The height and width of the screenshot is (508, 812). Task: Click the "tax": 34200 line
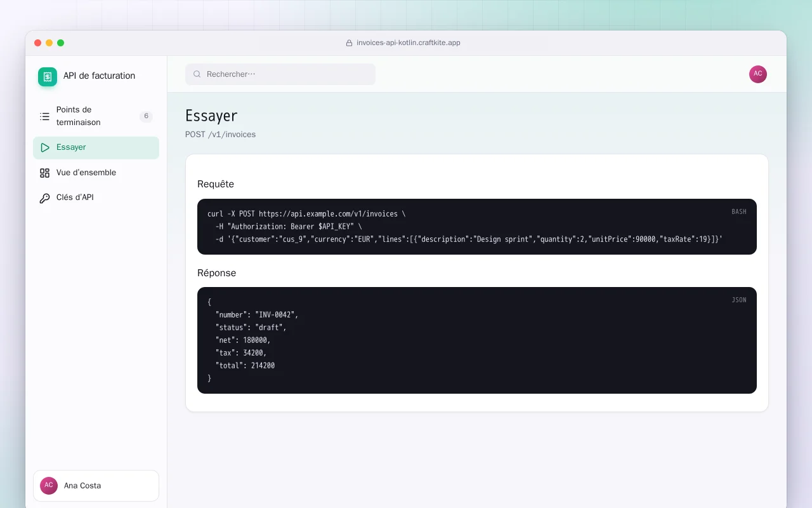click(241, 353)
